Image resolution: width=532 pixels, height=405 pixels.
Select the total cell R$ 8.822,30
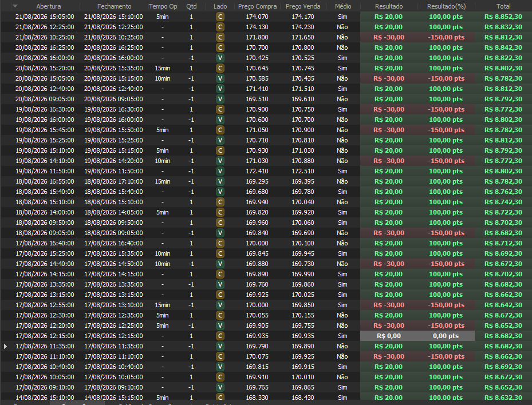pyautogui.click(x=503, y=58)
